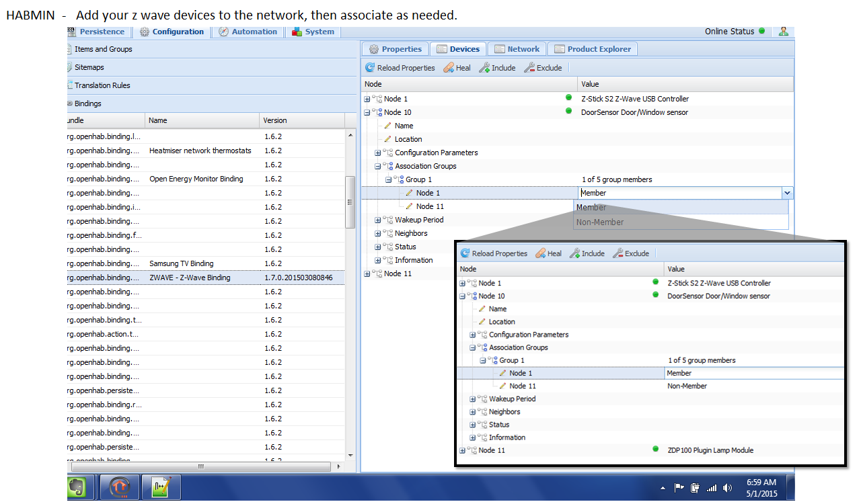Open the openHAB house icon on the taskbar
861x504 pixels.
(x=120, y=487)
